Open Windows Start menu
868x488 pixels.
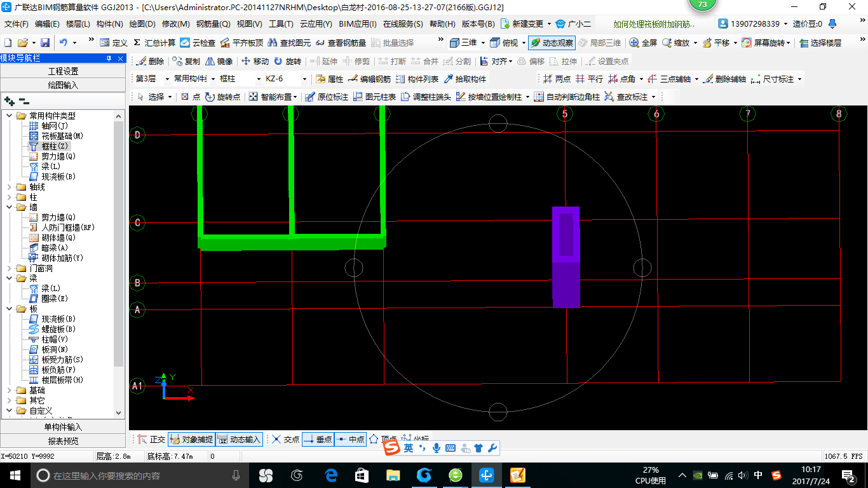coord(15,475)
